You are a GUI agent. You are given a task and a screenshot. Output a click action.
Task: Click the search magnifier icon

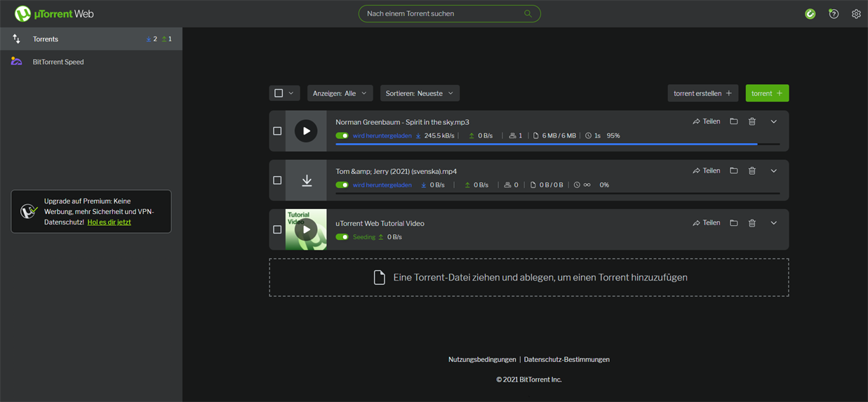pos(528,13)
